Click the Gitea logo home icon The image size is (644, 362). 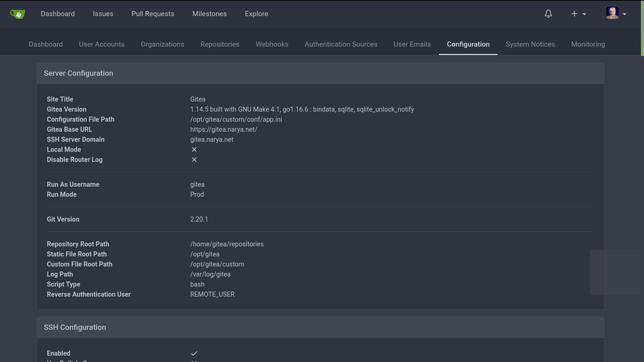pyautogui.click(x=17, y=14)
